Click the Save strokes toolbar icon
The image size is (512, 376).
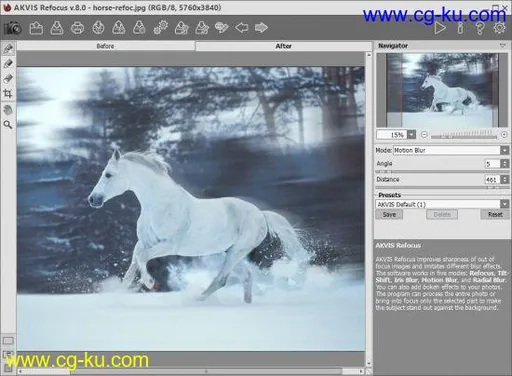(x=139, y=28)
